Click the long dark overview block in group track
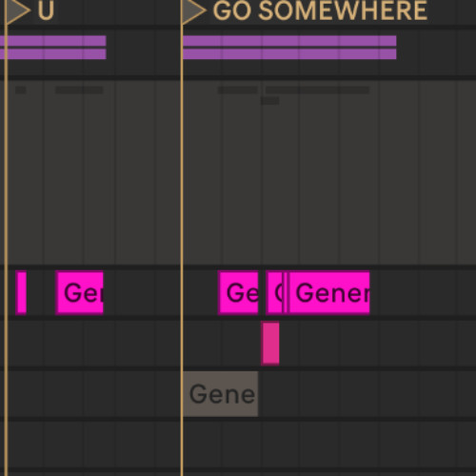Image resolution: width=476 pixels, height=476 pixels. (x=318, y=90)
